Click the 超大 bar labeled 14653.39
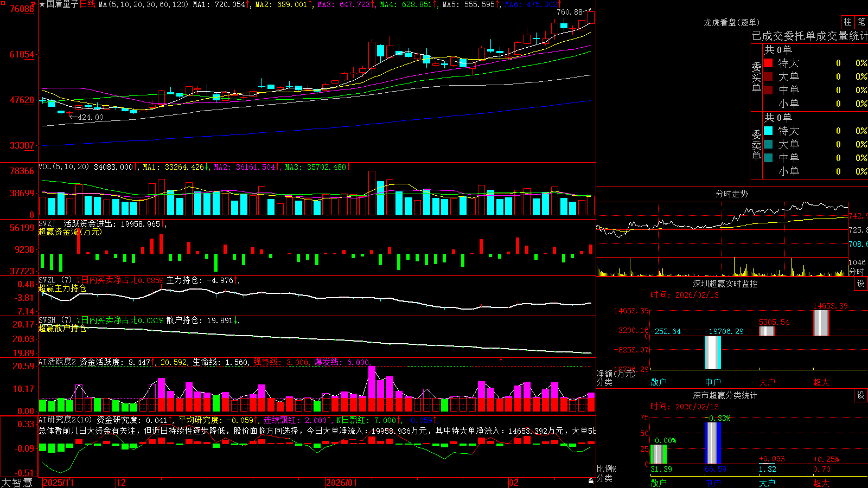 [x=821, y=323]
